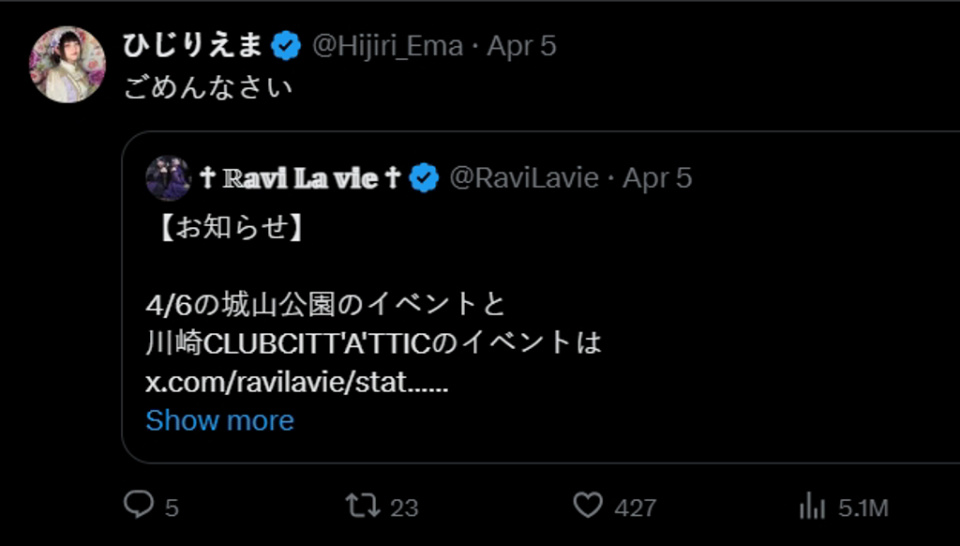This screenshot has height=546, width=960.
Task: Click ひじりえま's verified badge
Action: pyautogui.click(x=286, y=46)
